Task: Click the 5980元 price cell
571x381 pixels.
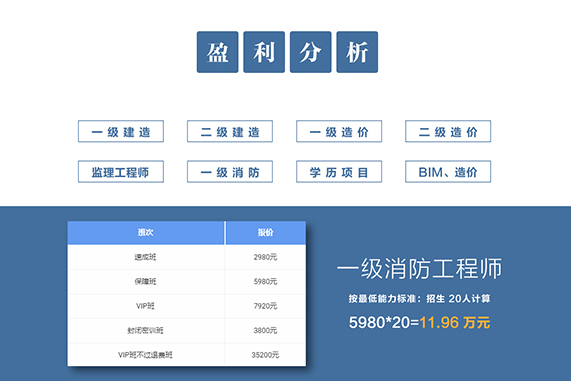Action: 265,282
